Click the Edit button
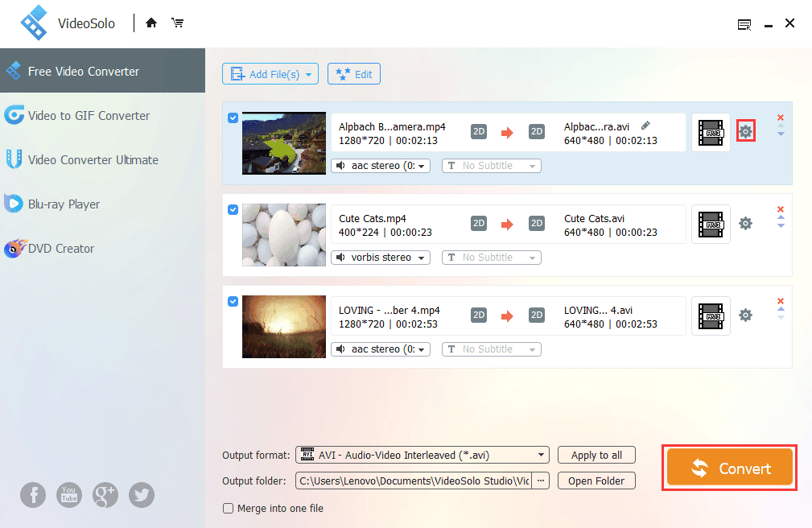 (x=354, y=74)
